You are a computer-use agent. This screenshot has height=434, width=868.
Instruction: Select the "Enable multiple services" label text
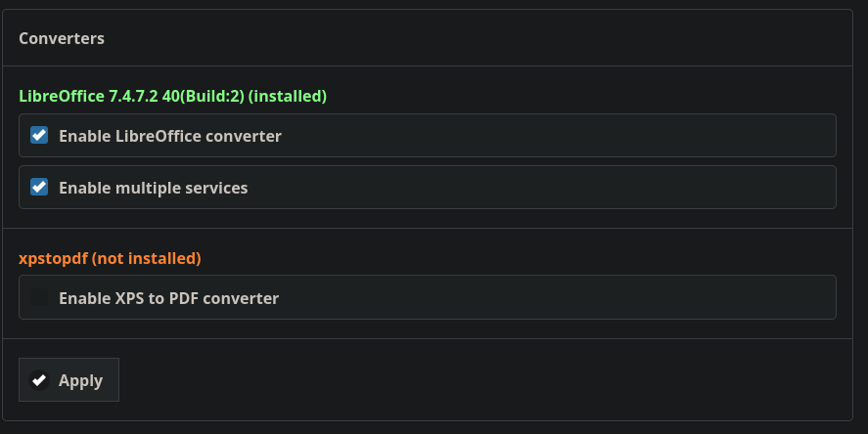(x=154, y=188)
